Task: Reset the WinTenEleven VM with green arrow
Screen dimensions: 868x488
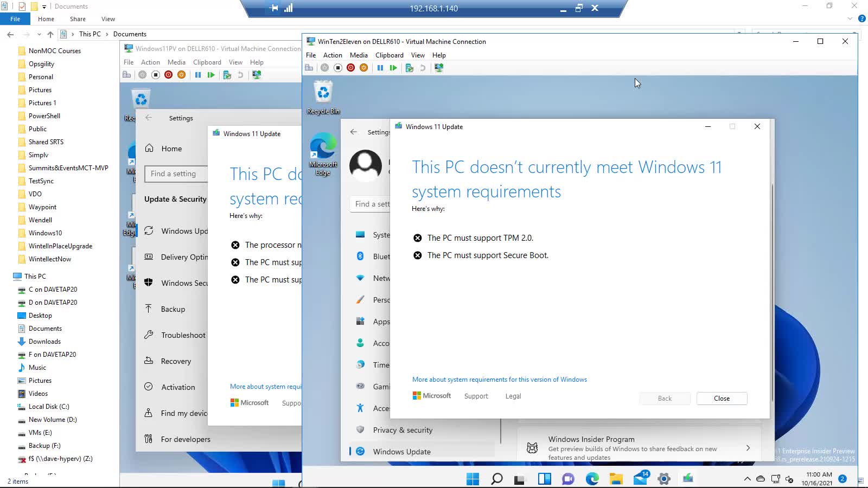Action: click(x=393, y=68)
